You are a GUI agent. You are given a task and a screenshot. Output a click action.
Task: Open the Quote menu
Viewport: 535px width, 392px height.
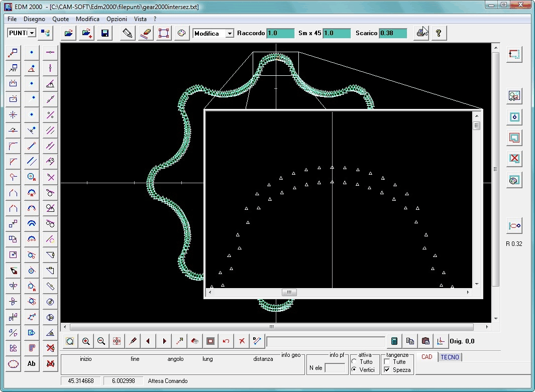tap(60, 19)
